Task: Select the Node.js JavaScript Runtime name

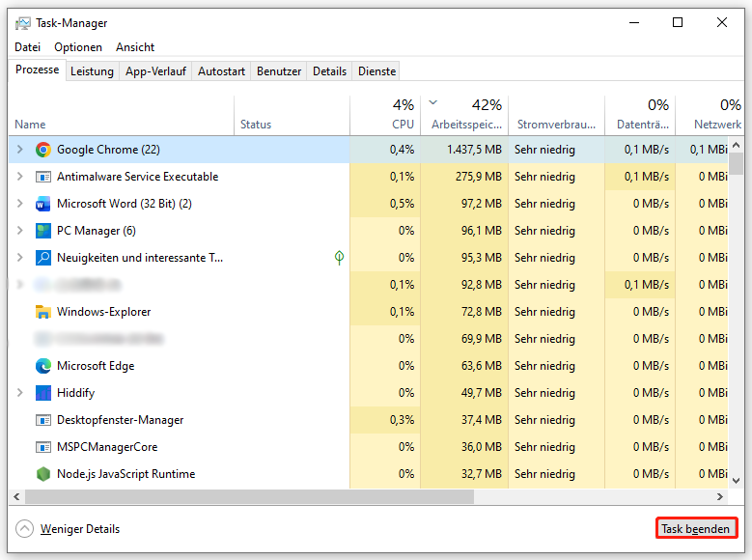Action: tap(125, 474)
